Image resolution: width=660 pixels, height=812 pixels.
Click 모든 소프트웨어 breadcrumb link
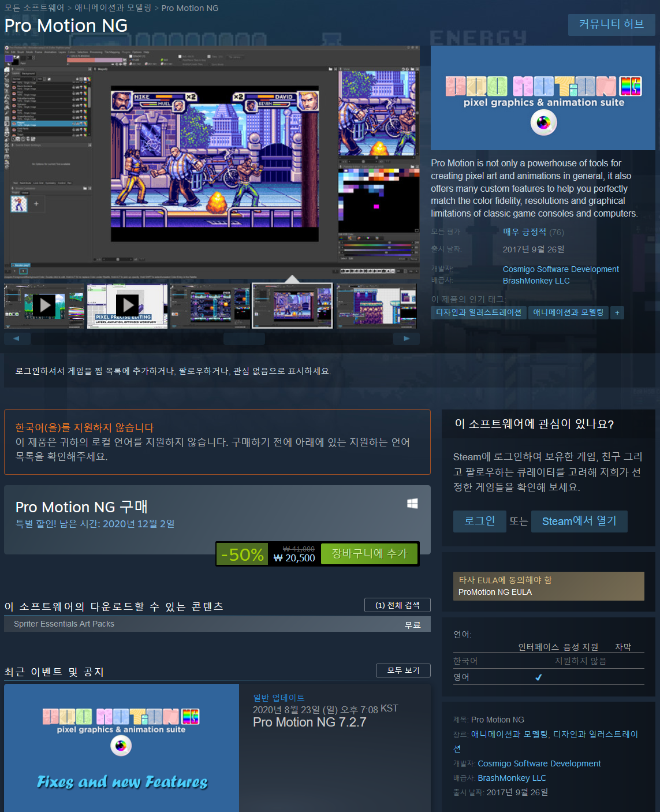(x=34, y=8)
